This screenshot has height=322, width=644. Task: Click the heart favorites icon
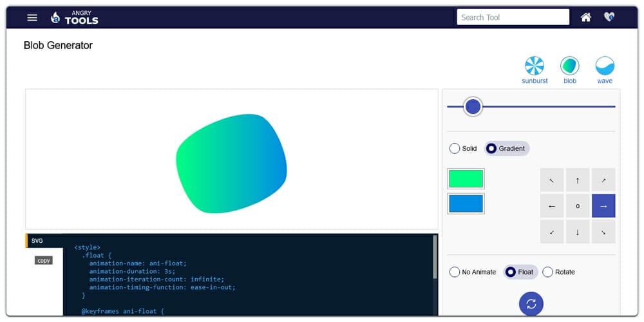click(x=609, y=17)
